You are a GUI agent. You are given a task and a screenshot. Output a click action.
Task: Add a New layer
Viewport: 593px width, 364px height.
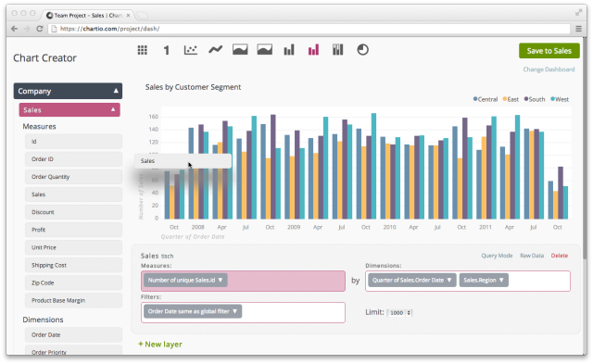point(160,345)
